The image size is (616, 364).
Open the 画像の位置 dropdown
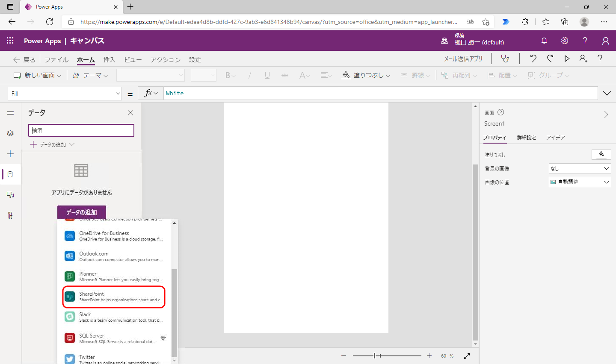pos(580,182)
